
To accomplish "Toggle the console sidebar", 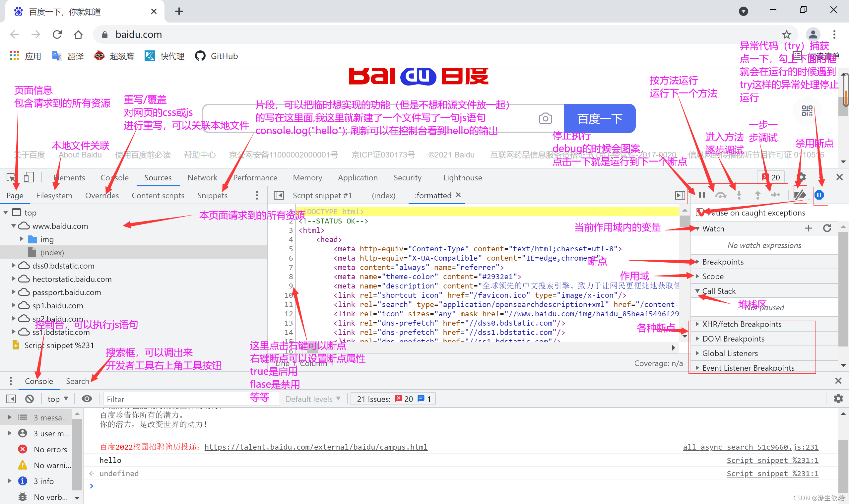I will [x=11, y=399].
